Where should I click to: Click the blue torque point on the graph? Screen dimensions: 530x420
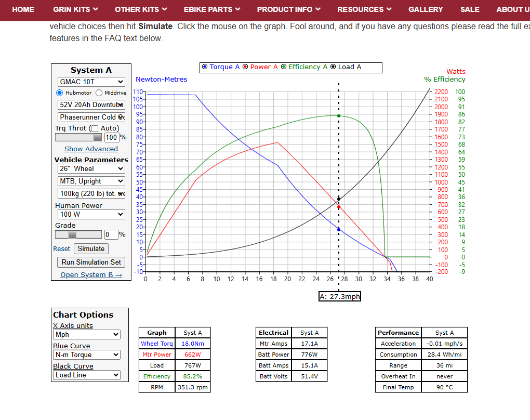pyautogui.click(x=339, y=230)
